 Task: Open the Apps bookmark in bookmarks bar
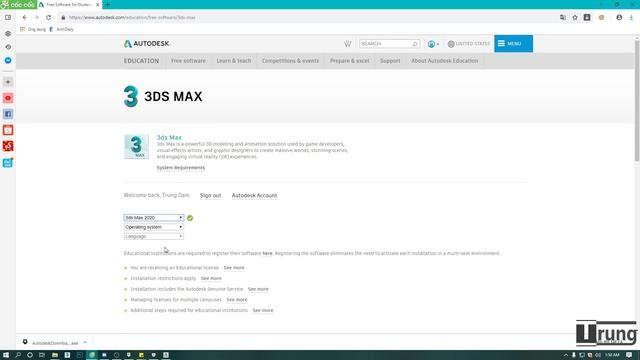[x=33, y=29]
